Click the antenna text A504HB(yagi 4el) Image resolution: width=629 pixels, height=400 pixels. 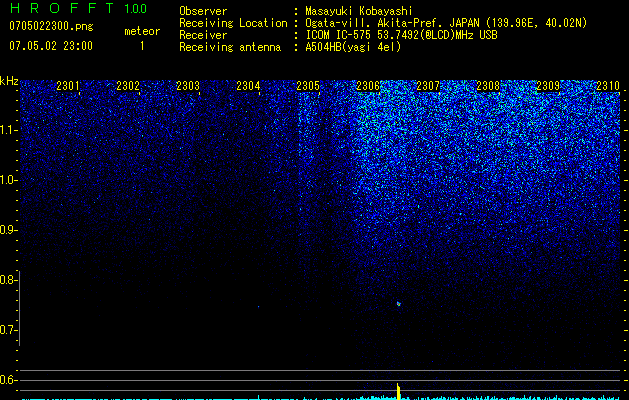[353, 47]
